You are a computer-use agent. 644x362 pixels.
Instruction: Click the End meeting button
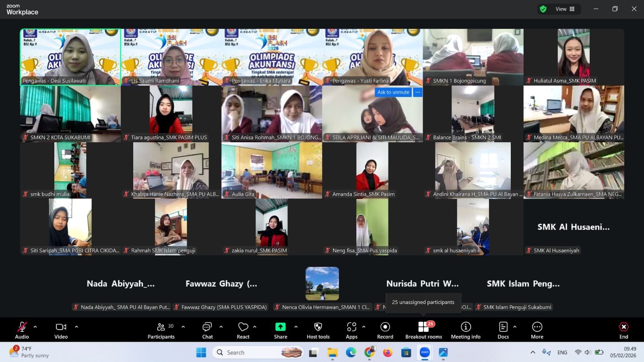click(623, 330)
